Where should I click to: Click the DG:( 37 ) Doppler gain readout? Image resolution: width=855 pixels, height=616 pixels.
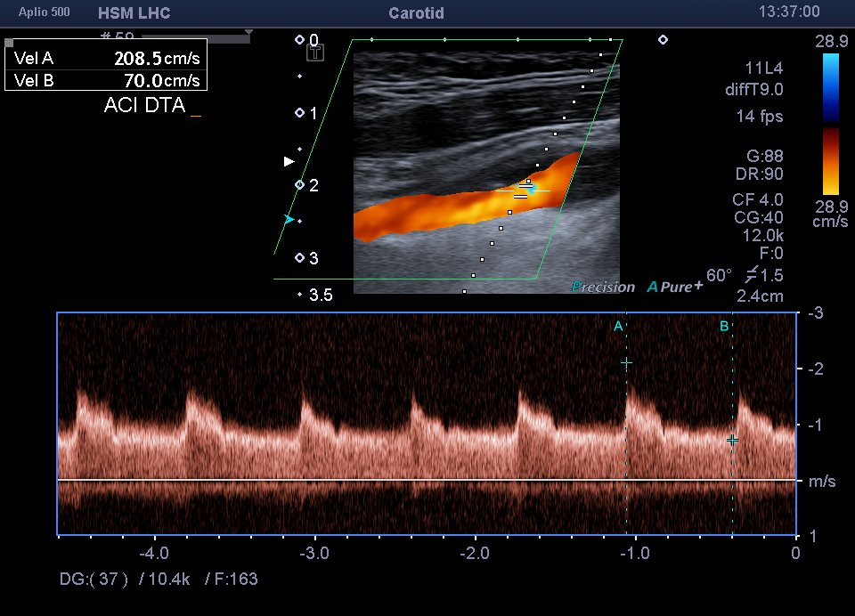point(94,579)
